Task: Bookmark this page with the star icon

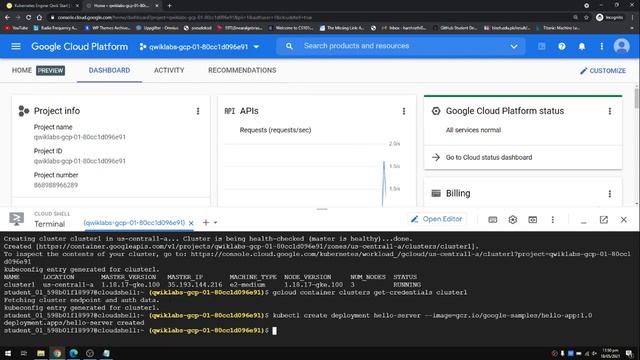Action: point(586,18)
